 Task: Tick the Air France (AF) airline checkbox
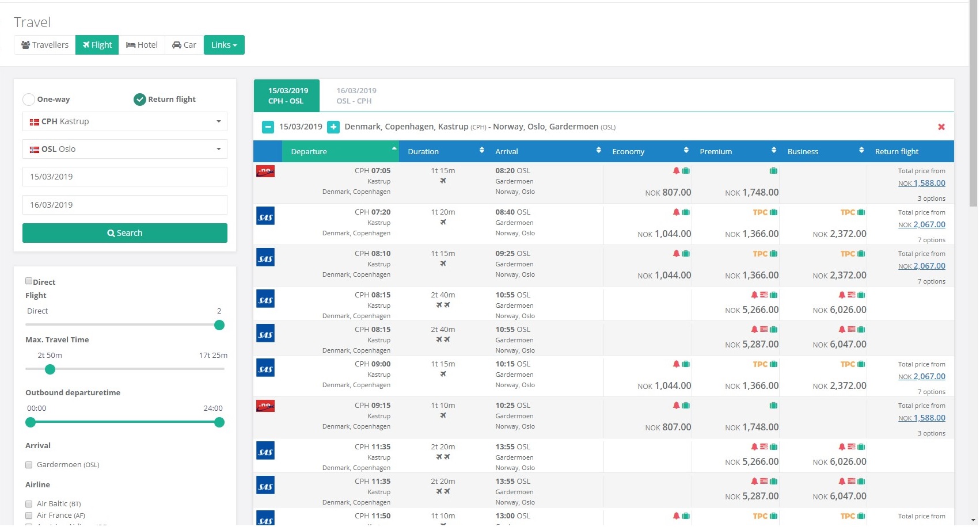tap(29, 515)
